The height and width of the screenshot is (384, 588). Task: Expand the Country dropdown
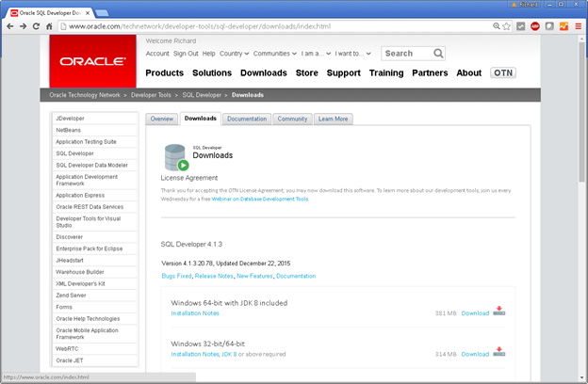point(234,54)
